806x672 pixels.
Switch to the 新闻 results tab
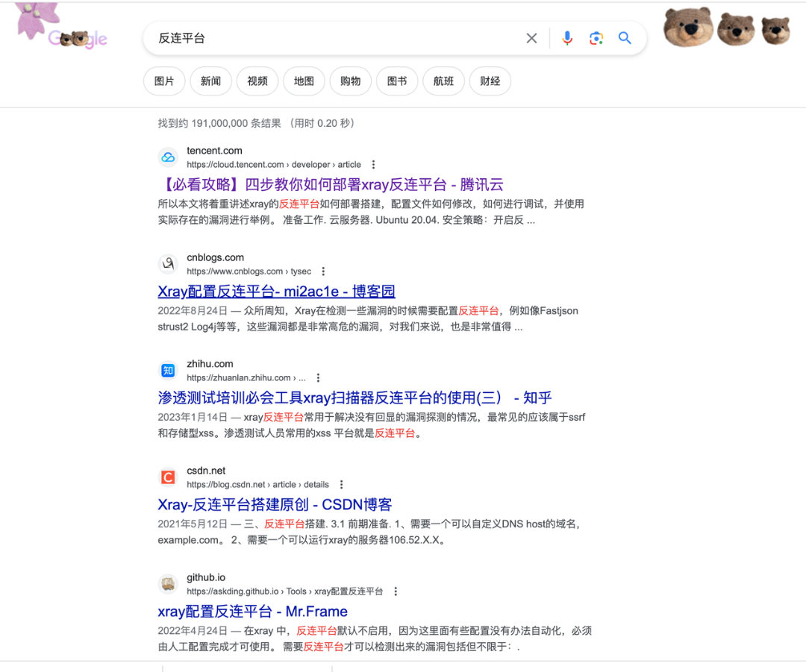pos(210,81)
